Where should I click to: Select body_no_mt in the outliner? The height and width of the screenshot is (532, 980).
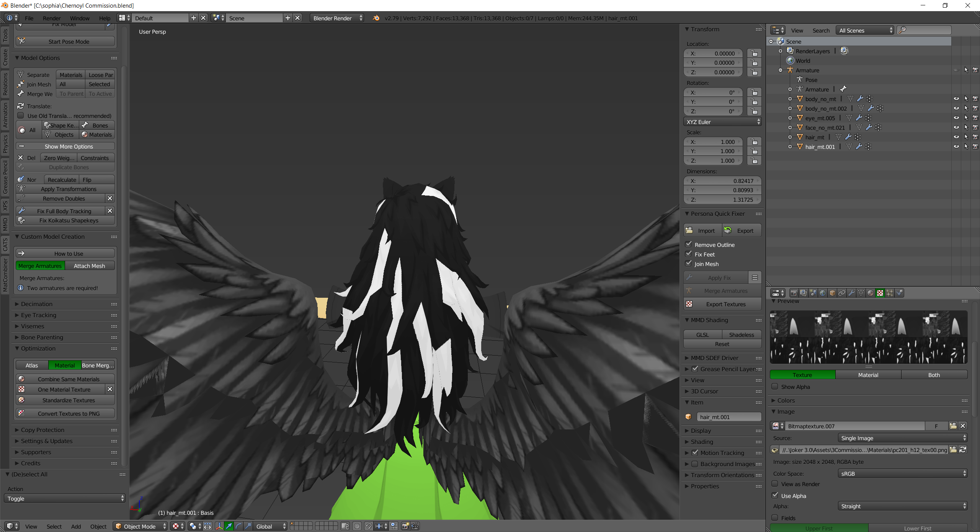pos(820,99)
